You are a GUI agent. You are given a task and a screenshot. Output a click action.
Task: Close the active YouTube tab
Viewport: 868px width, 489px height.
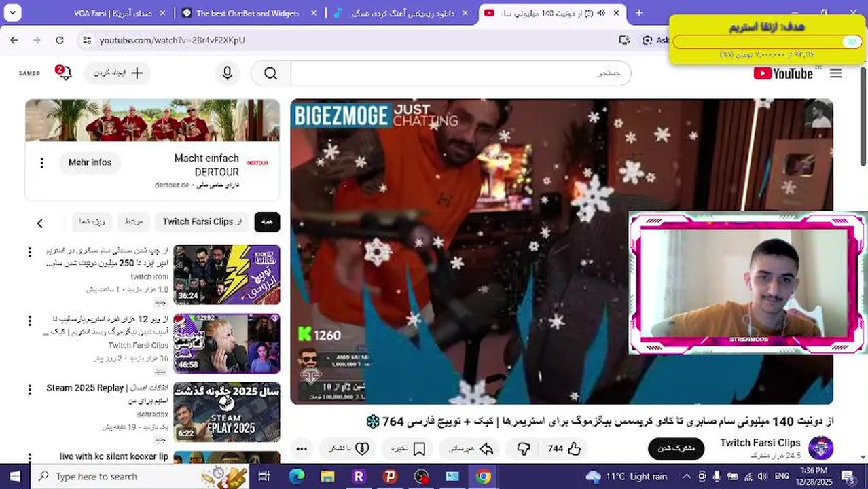[x=616, y=13]
